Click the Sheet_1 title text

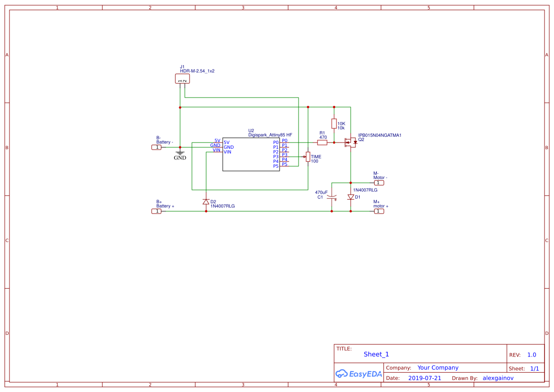pyautogui.click(x=376, y=354)
